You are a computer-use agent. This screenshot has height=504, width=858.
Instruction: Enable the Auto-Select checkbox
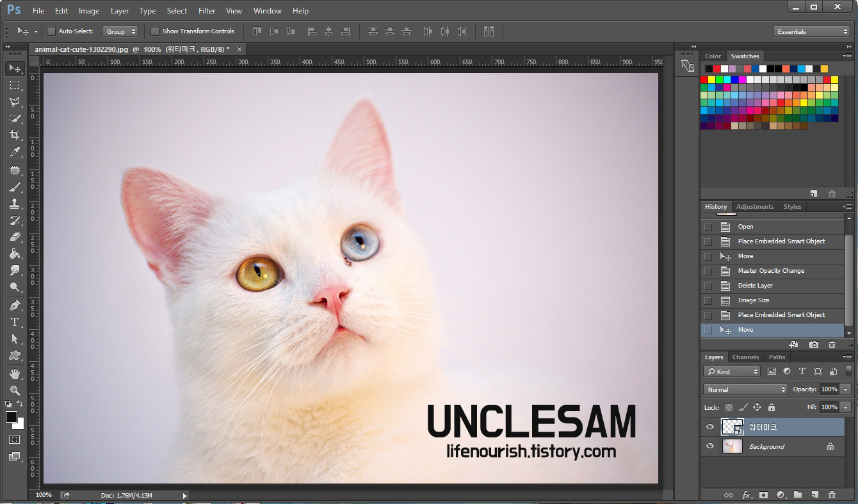click(52, 31)
